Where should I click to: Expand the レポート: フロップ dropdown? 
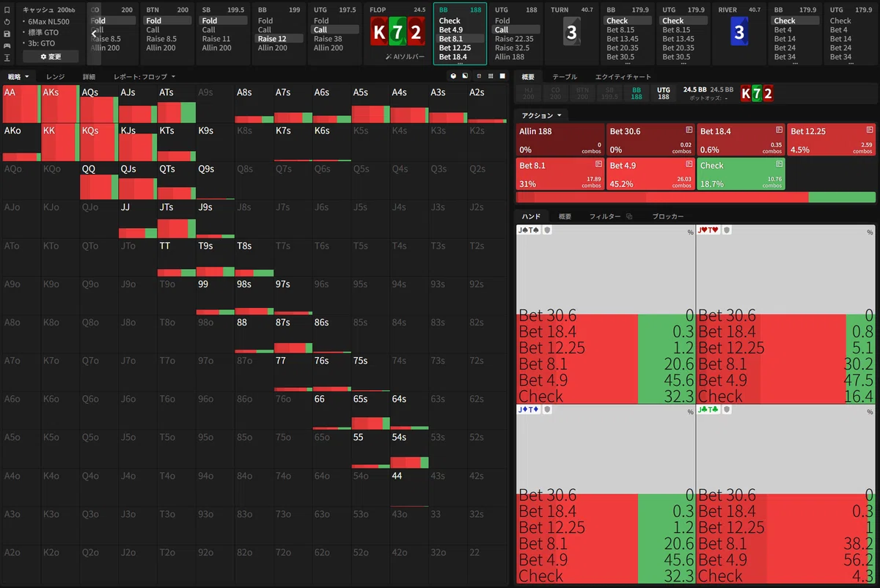tap(144, 76)
